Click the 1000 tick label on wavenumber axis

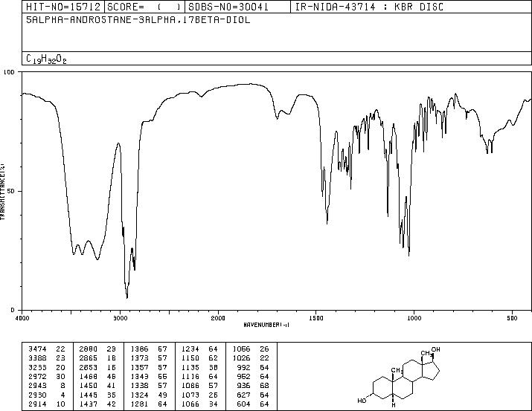click(x=414, y=318)
